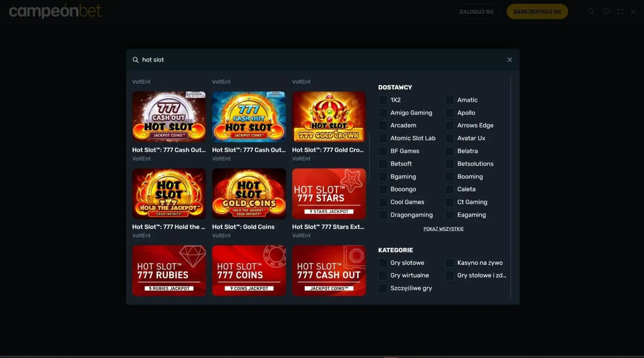Screen dimensions: 644x358
Task: Open Hot Slot 777 Rubies game tile
Action: [x=169, y=270]
